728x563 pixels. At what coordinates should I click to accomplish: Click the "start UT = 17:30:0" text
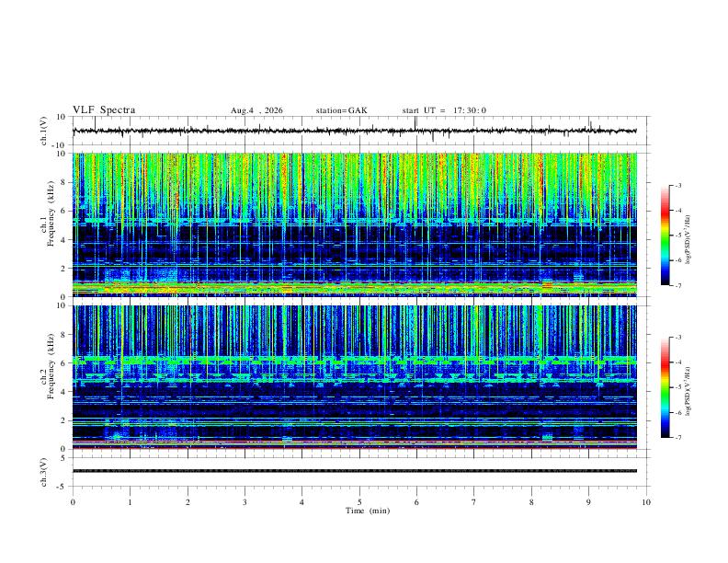[444, 110]
